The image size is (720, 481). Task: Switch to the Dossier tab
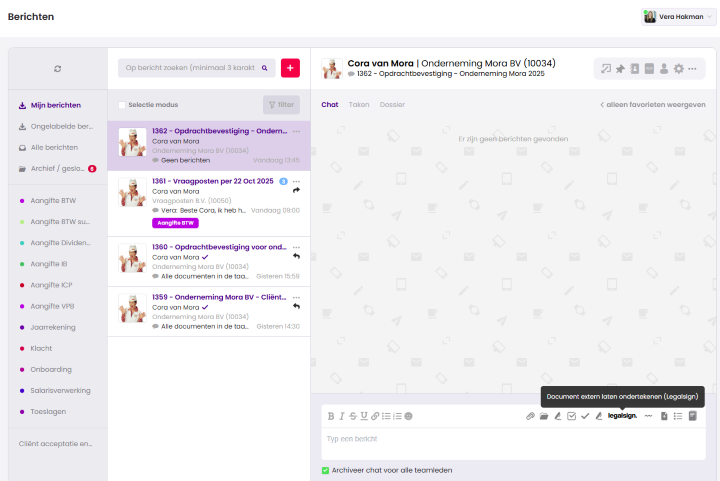(392, 104)
